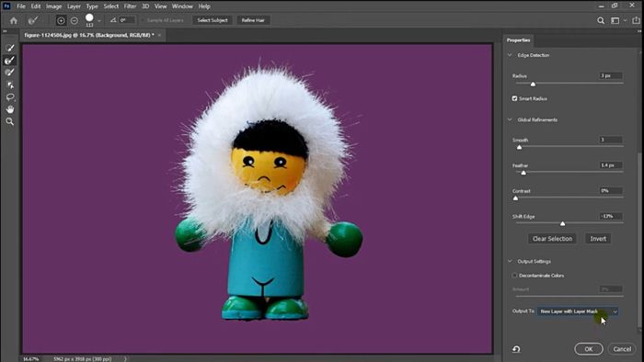Collapse the Edge Detection section

(510, 55)
